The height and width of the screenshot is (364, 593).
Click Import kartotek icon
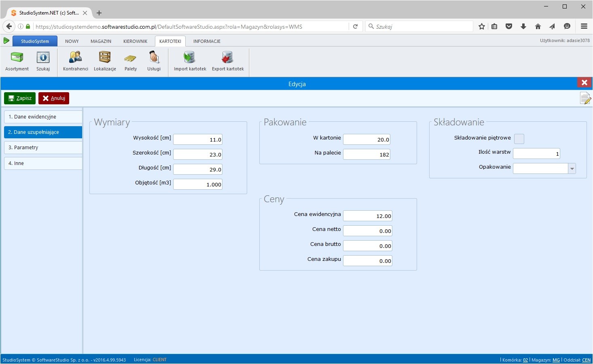tap(190, 61)
